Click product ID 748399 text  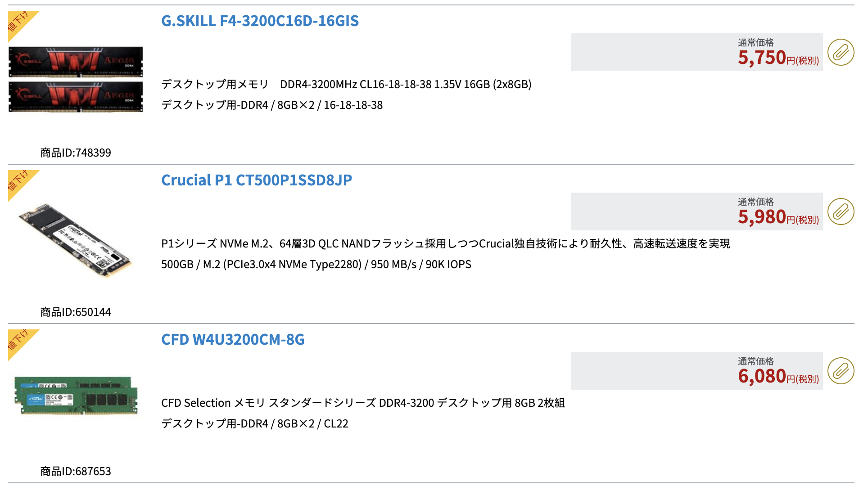[76, 153]
